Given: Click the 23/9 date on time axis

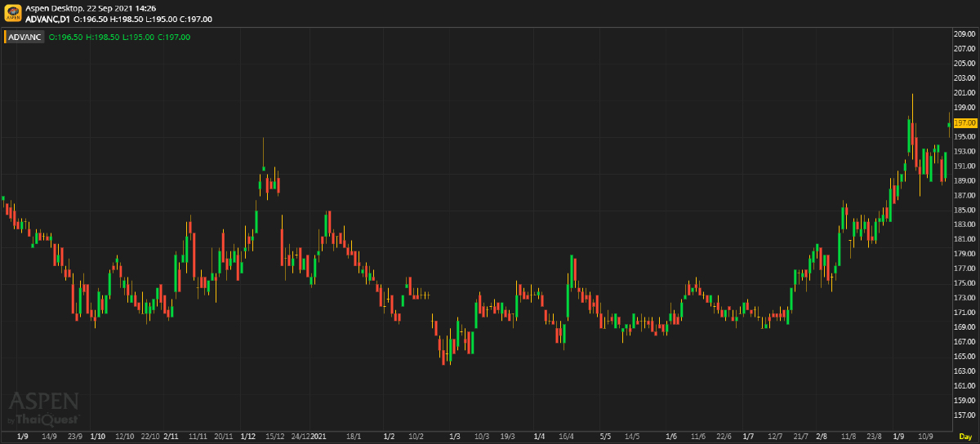Looking at the screenshot, I should (75, 437).
